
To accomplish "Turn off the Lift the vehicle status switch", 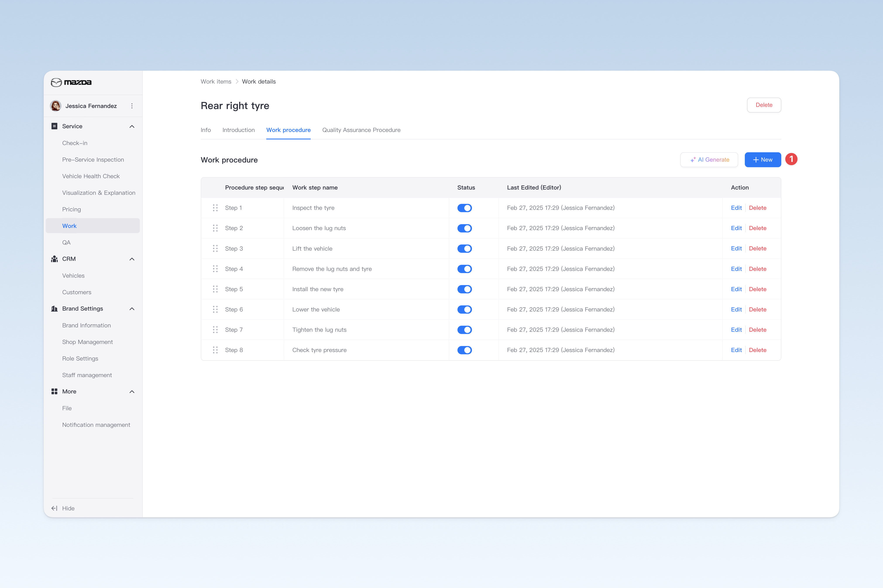I will tap(465, 249).
